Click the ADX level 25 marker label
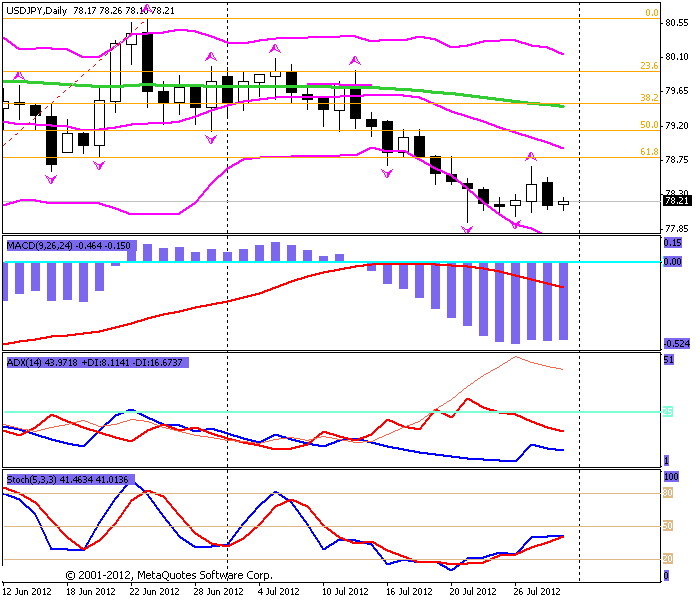 click(668, 412)
